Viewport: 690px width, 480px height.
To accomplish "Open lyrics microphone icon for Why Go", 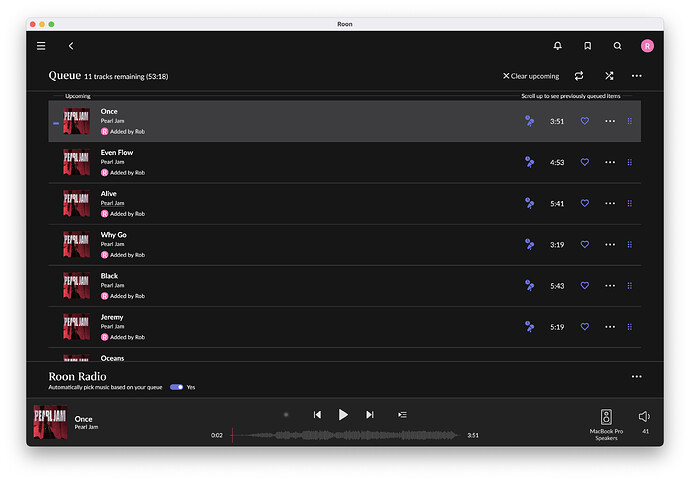I will point(529,244).
